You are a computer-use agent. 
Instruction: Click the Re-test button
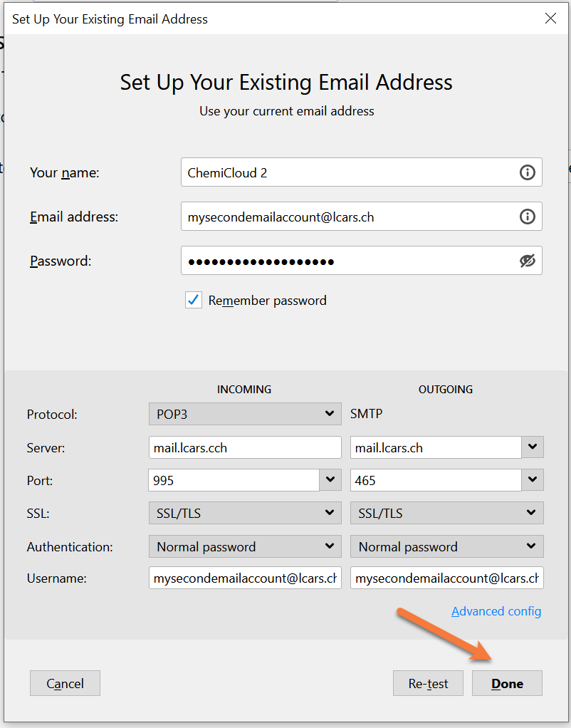tap(428, 684)
